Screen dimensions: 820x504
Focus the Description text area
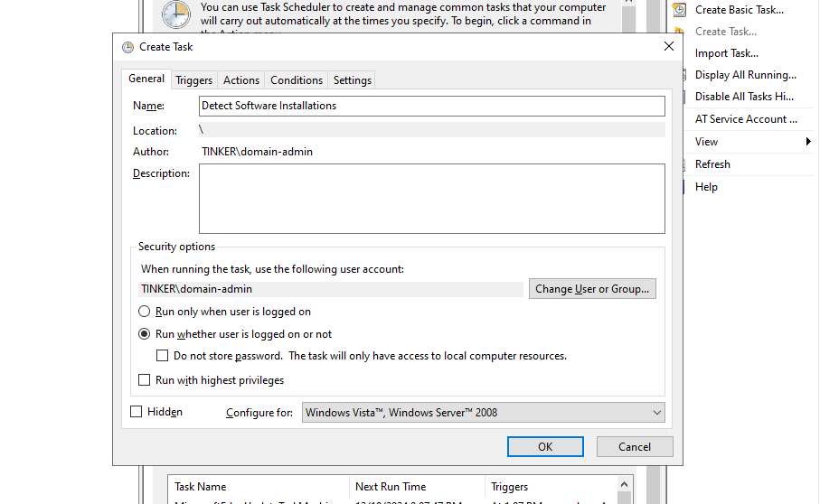click(432, 199)
